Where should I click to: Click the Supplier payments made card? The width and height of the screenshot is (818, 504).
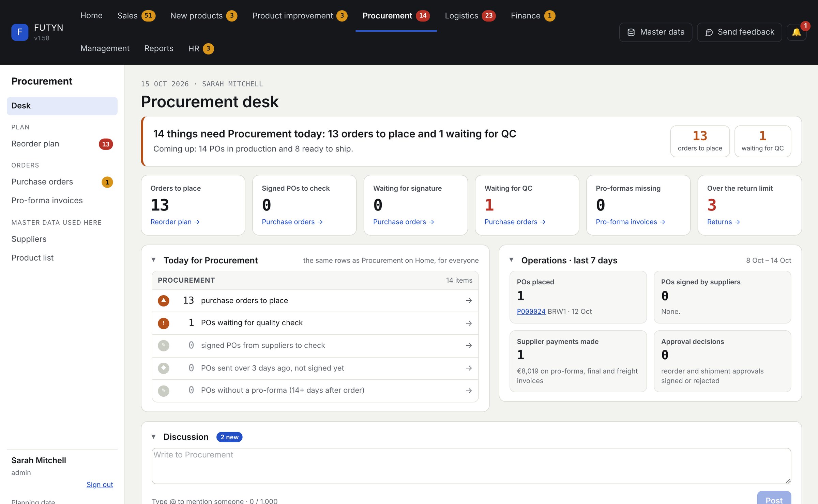click(578, 361)
